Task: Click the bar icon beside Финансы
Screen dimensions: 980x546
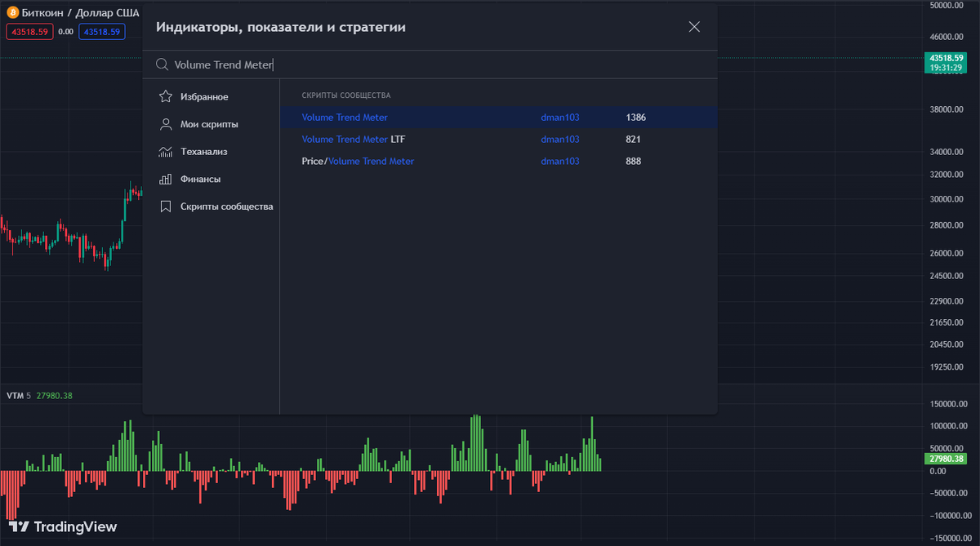Action: pyautogui.click(x=165, y=180)
